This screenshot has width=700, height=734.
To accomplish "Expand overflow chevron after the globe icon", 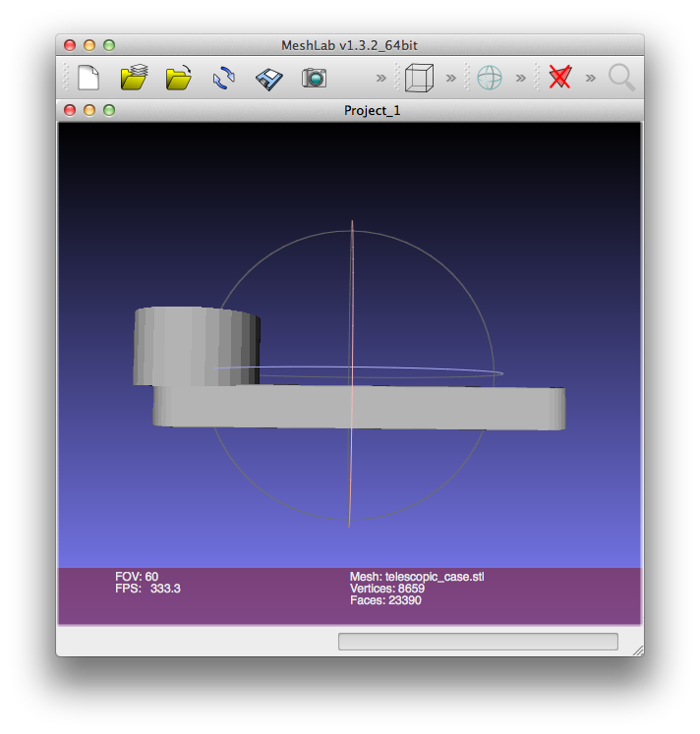I will (x=521, y=78).
